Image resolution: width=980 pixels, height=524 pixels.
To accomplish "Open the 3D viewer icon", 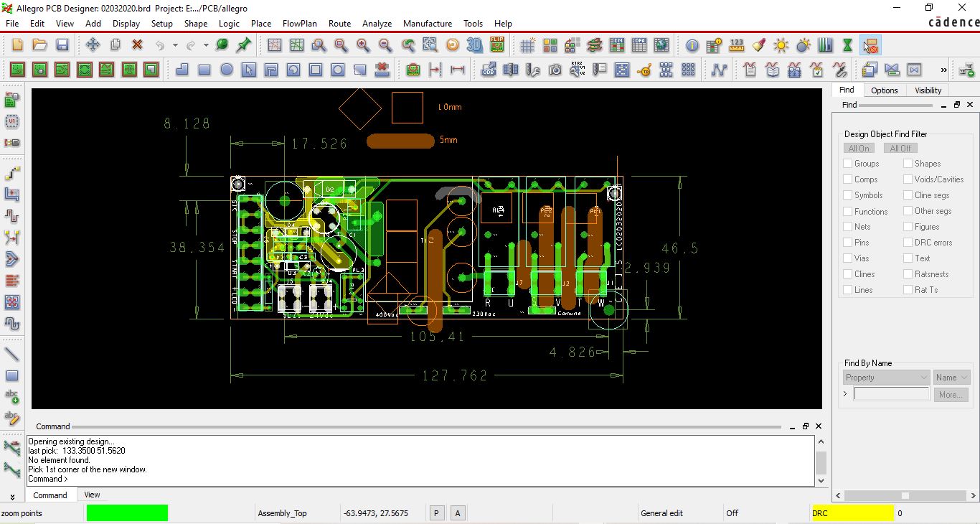I will pos(474,45).
